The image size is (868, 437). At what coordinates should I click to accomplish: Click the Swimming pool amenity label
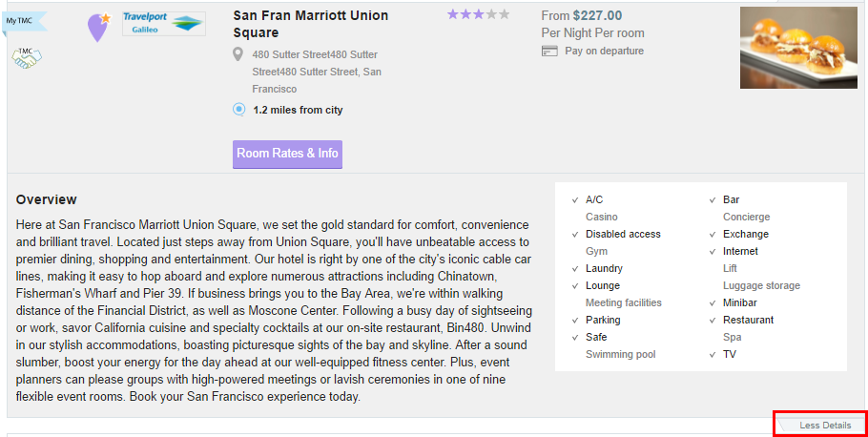pyautogui.click(x=621, y=355)
